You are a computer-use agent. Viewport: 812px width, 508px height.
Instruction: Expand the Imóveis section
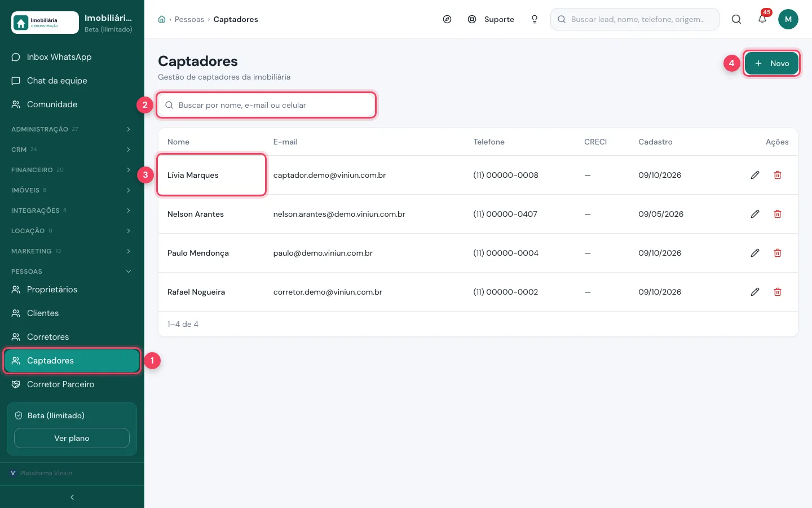(x=72, y=190)
